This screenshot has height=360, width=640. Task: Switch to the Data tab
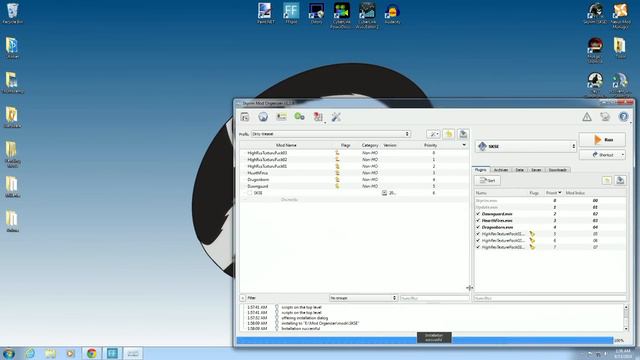(x=520, y=170)
